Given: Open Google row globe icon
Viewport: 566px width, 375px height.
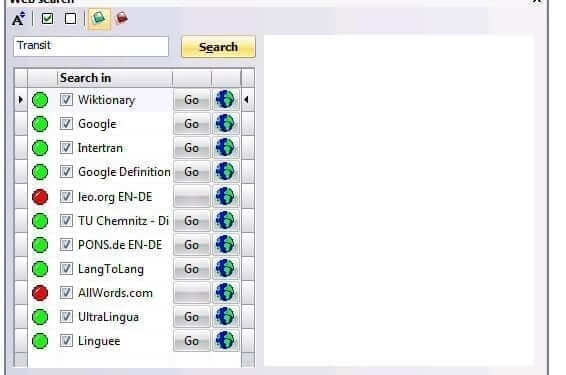Looking at the screenshot, I should coord(225,123).
